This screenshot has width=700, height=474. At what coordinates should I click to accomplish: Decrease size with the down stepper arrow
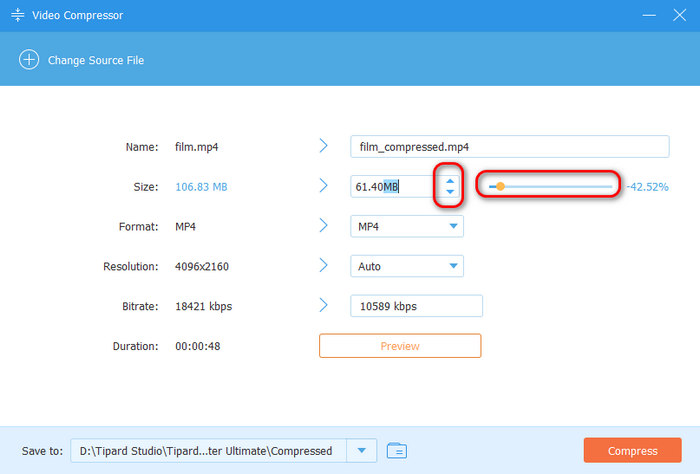point(450,192)
